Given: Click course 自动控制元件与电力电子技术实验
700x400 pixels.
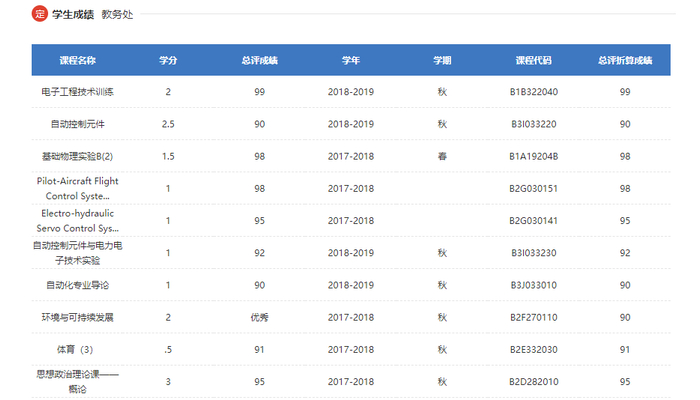Looking at the screenshot, I should [78, 253].
